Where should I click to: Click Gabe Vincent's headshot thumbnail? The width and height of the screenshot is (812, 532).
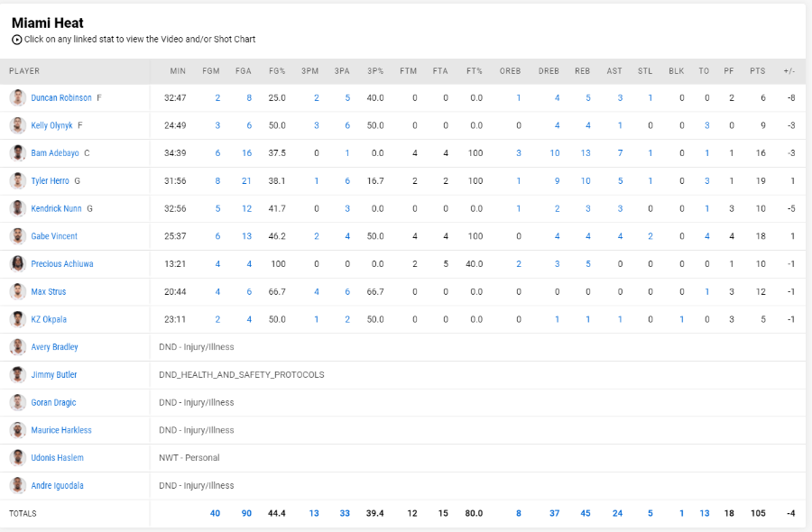(x=18, y=236)
